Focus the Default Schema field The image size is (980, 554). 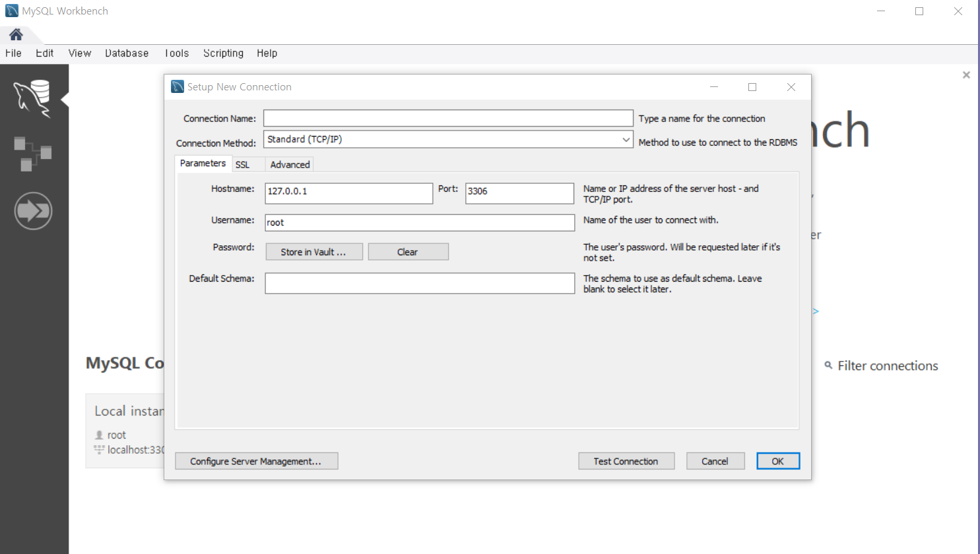(x=420, y=284)
